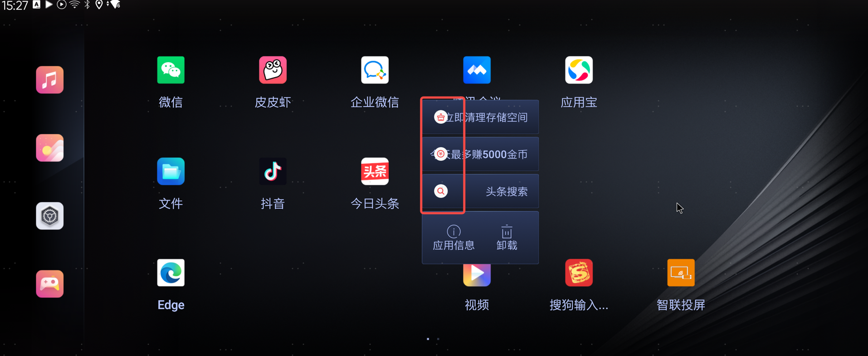Switch to second home page dot
This screenshot has height=356, width=868.
(438, 339)
